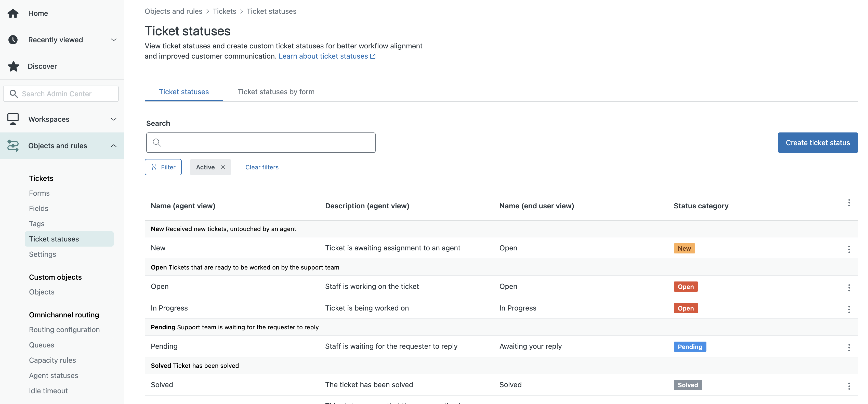
Task: Collapse the Objects and rules section
Action: pyautogui.click(x=114, y=146)
